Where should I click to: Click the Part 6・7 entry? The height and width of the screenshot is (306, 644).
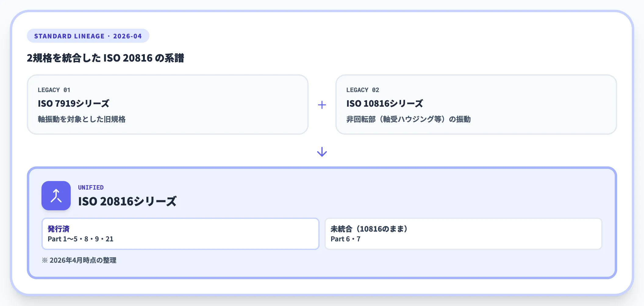coord(345,239)
